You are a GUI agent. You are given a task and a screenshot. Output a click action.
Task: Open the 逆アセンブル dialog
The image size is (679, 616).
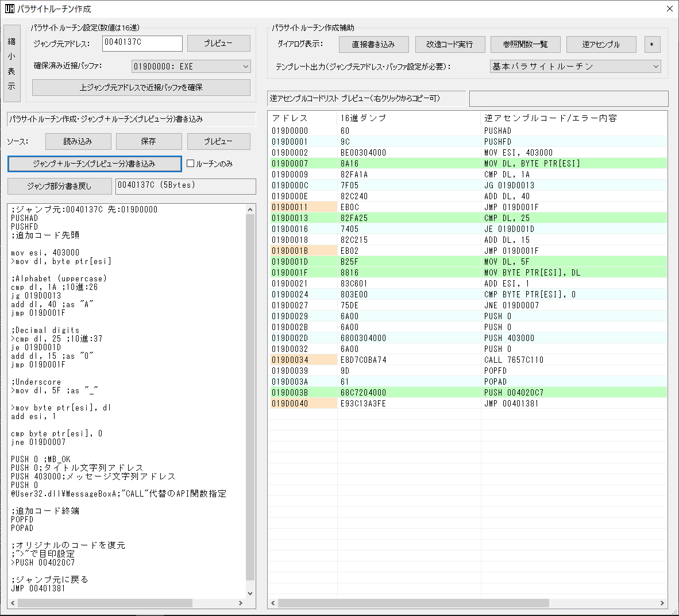coord(601,44)
